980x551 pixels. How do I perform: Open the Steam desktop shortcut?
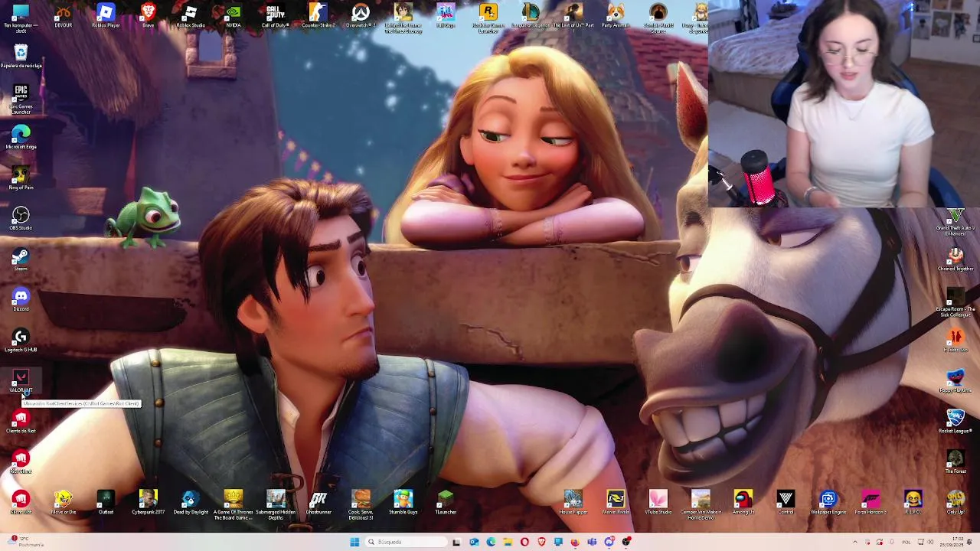point(21,259)
